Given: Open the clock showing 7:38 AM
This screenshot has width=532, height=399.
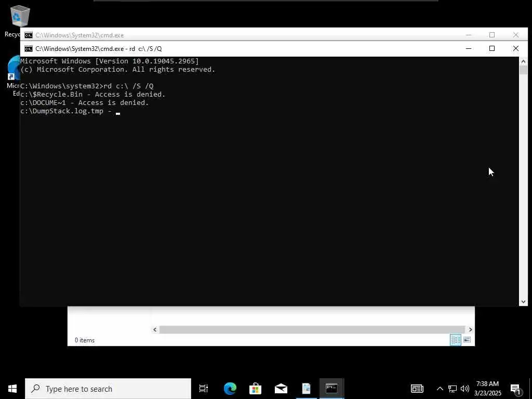Looking at the screenshot, I should pos(487,389).
